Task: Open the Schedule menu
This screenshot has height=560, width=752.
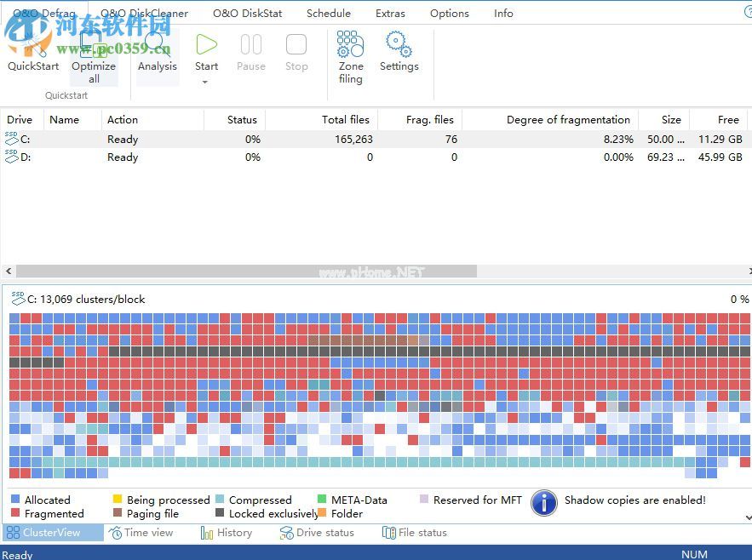Action: point(329,13)
